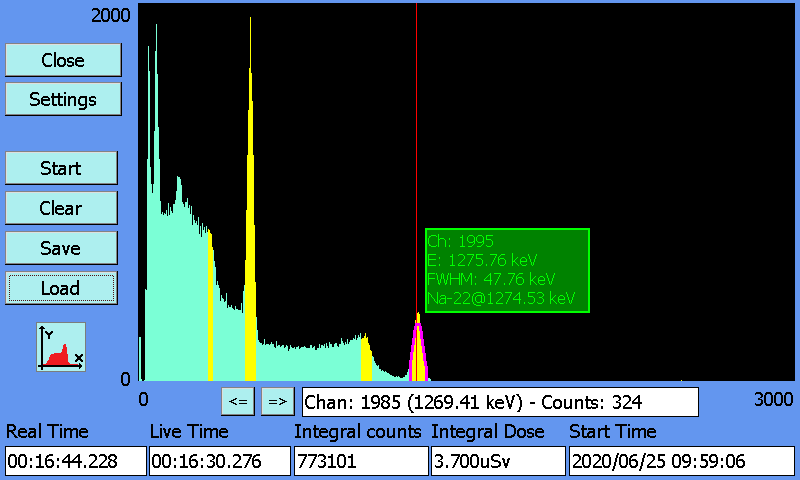The image size is (800, 480).
Task: Click the Integral Dose 3.700uSv field
Action: pos(497,461)
